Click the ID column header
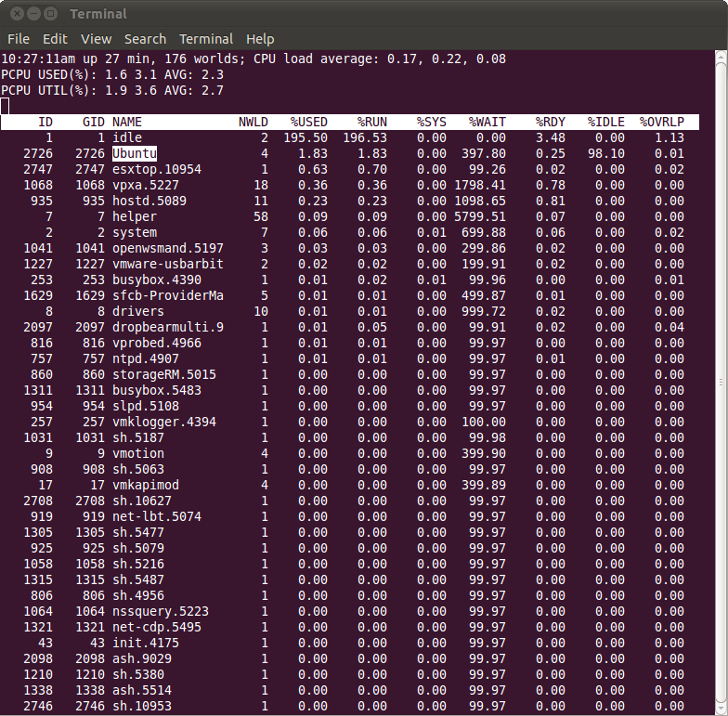 [45, 123]
